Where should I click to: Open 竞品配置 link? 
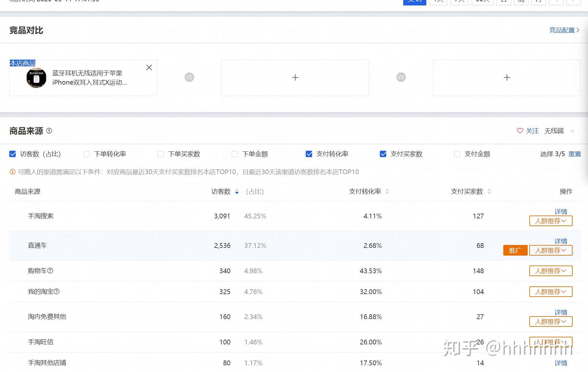[x=564, y=30]
